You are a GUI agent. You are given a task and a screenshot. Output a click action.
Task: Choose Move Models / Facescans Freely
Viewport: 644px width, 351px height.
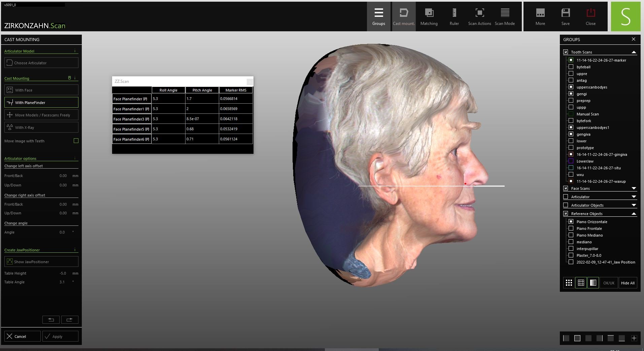(x=41, y=115)
